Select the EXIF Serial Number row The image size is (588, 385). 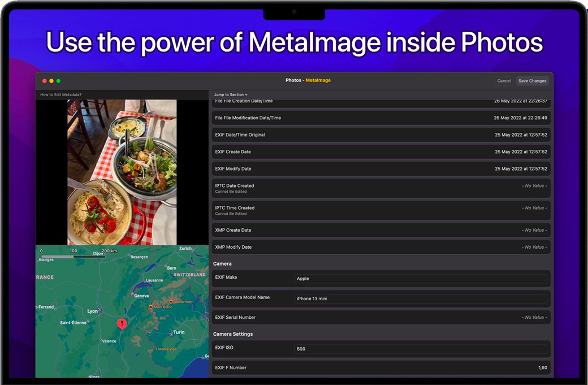(x=381, y=317)
